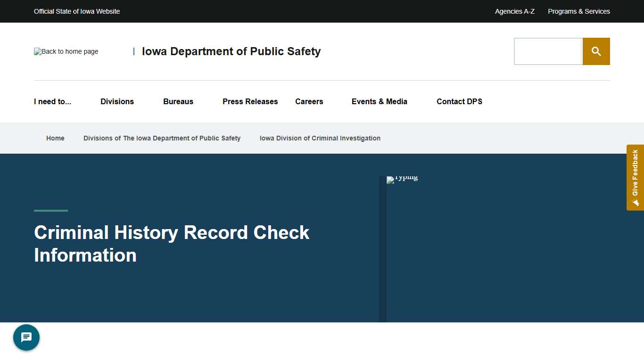The width and height of the screenshot is (644, 362).
Task: Click the Back to home page logo
Action: pyautogui.click(x=66, y=51)
